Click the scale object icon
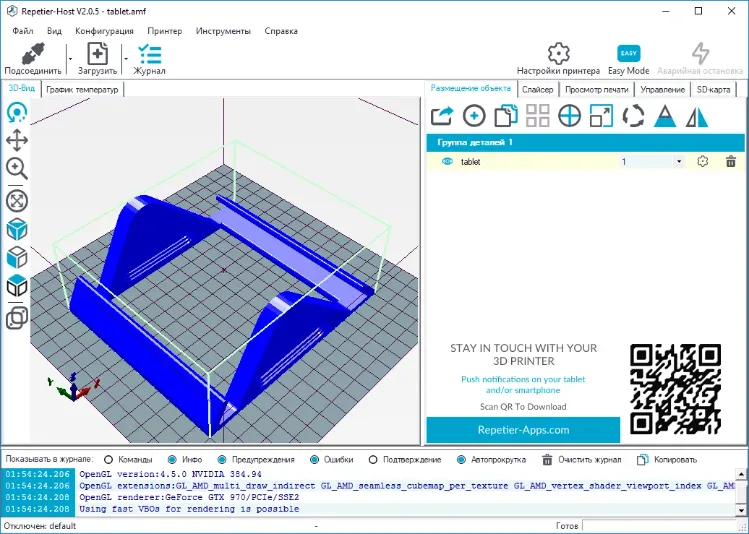 [601, 116]
